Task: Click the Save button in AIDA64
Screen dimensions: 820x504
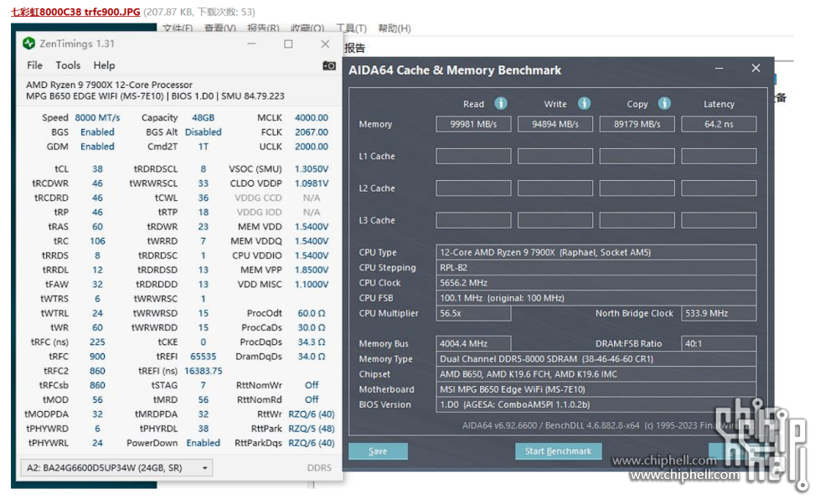Action: point(378,451)
